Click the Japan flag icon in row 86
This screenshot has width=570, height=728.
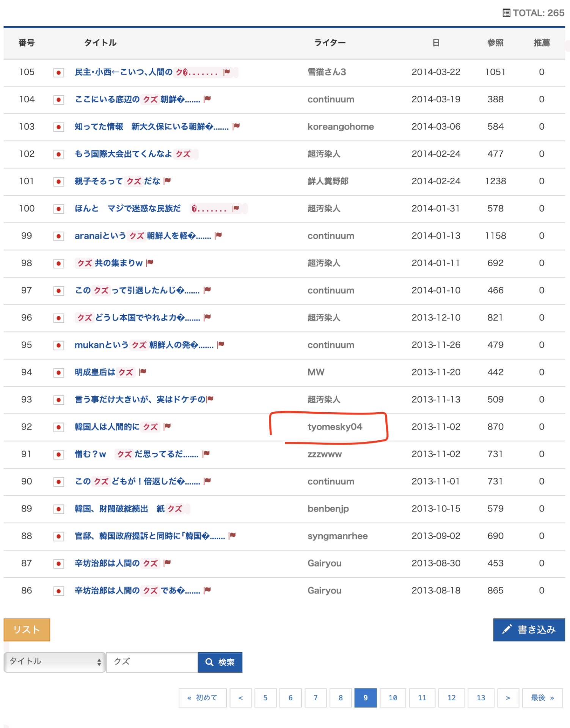pyautogui.click(x=58, y=591)
